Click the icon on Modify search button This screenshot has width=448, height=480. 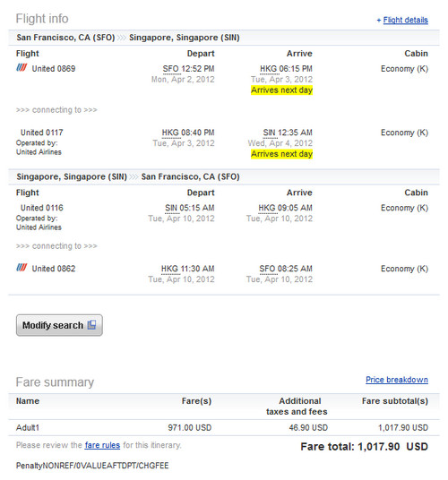pyautogui.click(x=91, y=325)
